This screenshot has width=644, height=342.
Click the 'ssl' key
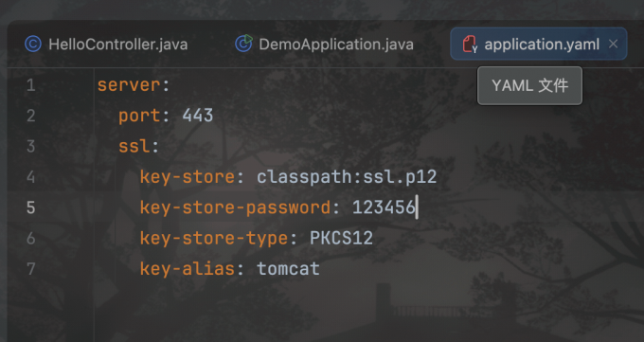(x=134, y=146)
